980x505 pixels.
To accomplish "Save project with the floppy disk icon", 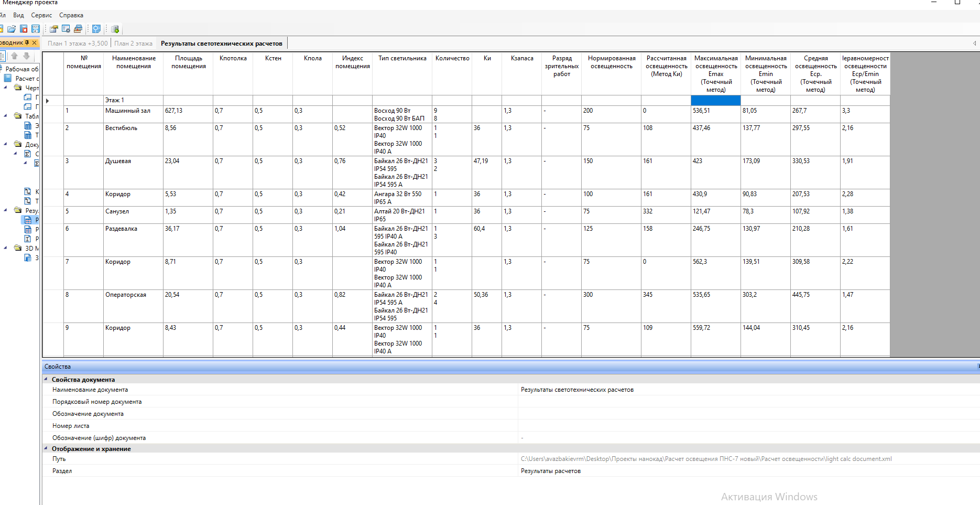I will tap(36, 29).
